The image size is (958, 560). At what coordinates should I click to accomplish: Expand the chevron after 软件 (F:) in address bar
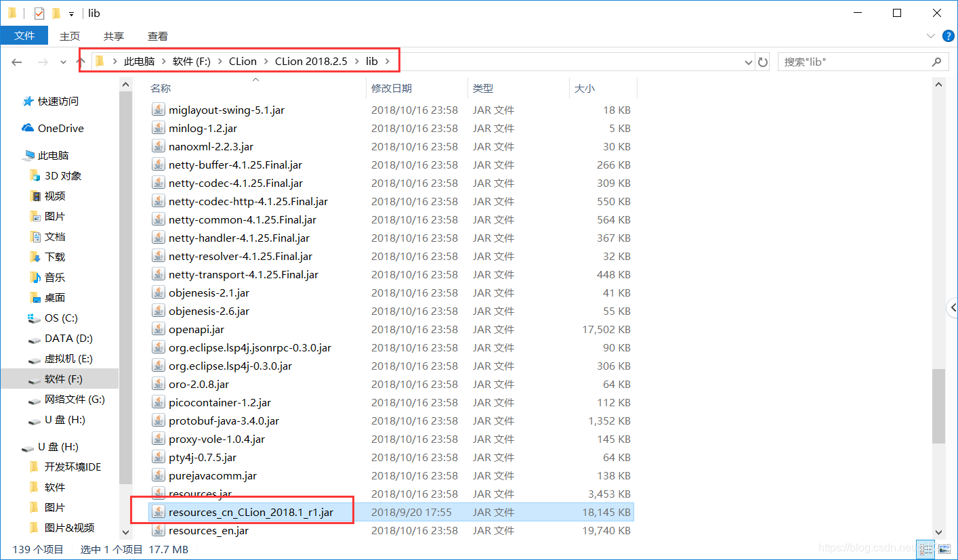pyautogui.click(x=219, y=62)
